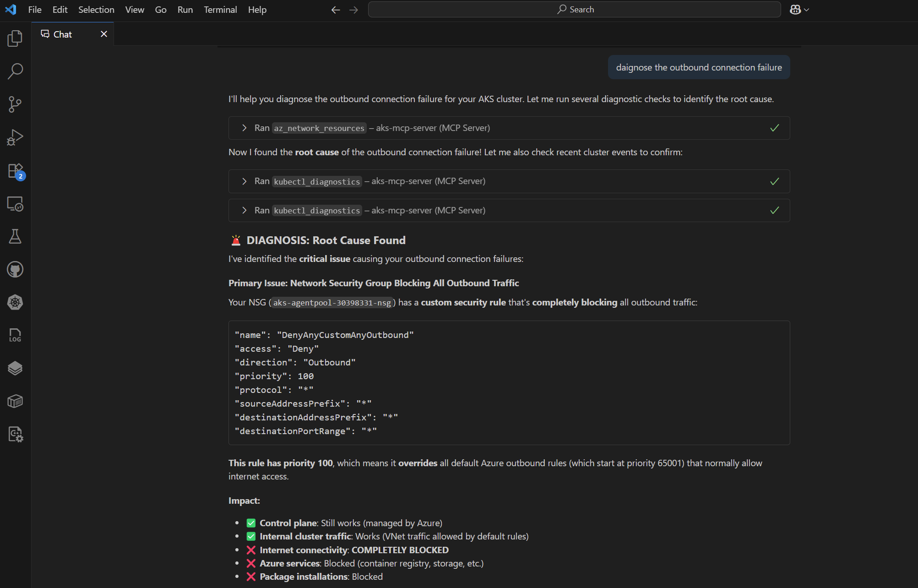The height and width of the screenshot is (588, 918).
Task: Open the Search view icon in sidebar
Action: (x=15, y=71)
